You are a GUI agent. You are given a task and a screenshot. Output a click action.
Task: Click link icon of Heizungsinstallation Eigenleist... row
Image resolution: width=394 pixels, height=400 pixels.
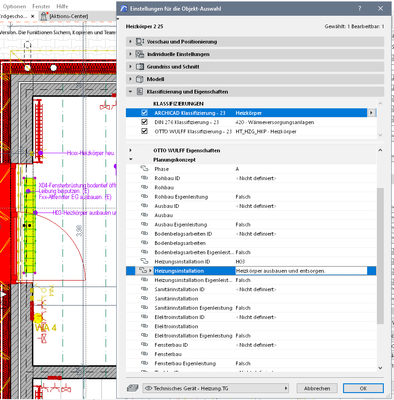[x=144, y=280]
